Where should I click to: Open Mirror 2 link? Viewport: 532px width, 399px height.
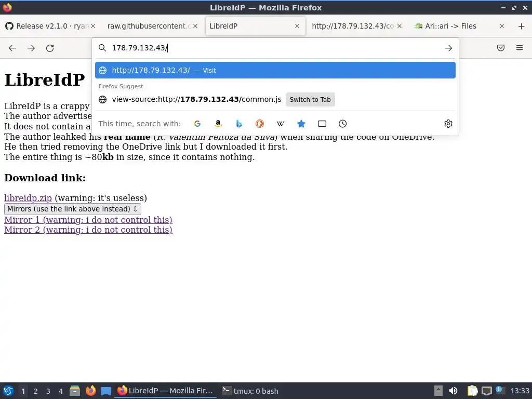tap(88, 230)
